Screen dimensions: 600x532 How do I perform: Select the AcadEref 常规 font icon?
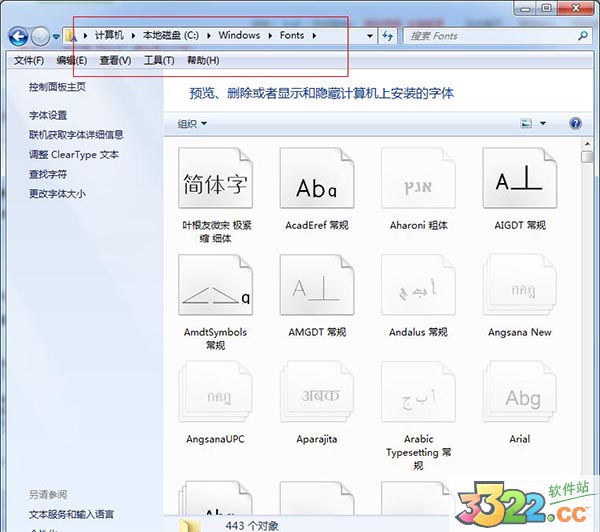click(x=317, y=178)
